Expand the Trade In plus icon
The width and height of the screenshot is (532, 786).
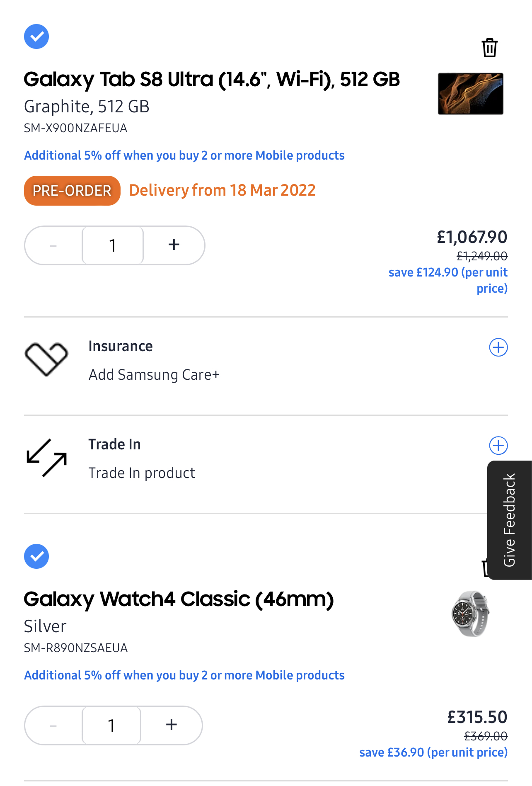pyautogui.click(x=498, y=446)
